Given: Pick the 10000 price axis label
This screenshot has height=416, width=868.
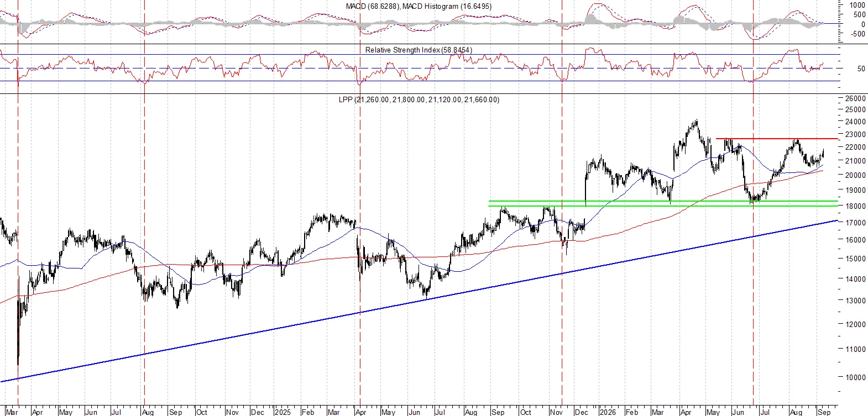Looking at the screenshot, I should click(855, 377).
